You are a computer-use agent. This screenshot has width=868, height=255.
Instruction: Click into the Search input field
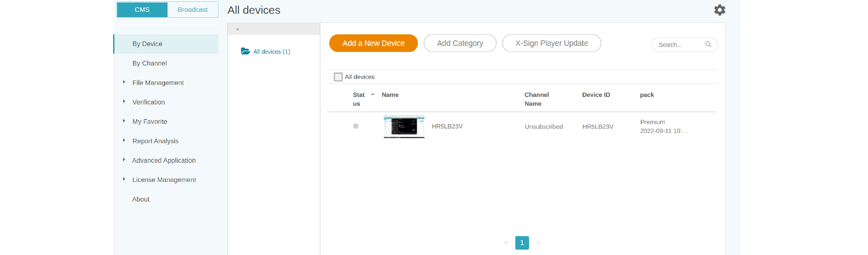(678, 45)
